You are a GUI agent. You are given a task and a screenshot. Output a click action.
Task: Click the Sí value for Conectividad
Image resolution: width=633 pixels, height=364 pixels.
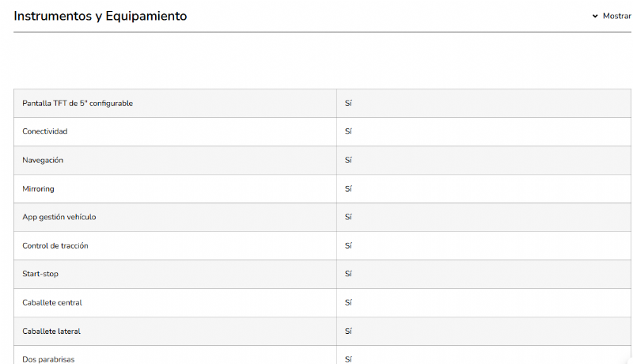click(348, 131)
